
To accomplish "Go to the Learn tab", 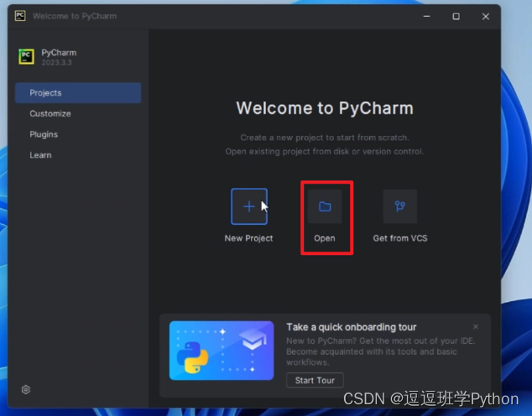I will (x=78, y=155).
